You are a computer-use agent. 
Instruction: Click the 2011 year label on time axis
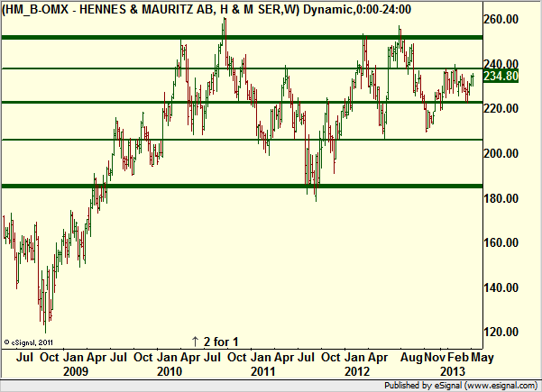click(263, 371)
